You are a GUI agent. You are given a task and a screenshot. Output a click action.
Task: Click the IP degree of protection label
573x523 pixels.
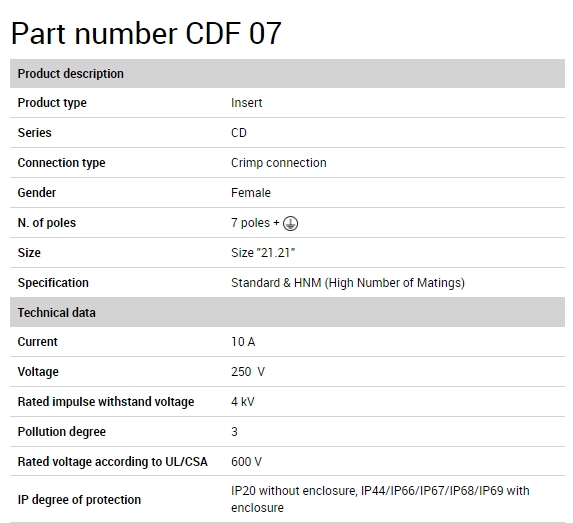pyautogui.click(x=79, y=500)
